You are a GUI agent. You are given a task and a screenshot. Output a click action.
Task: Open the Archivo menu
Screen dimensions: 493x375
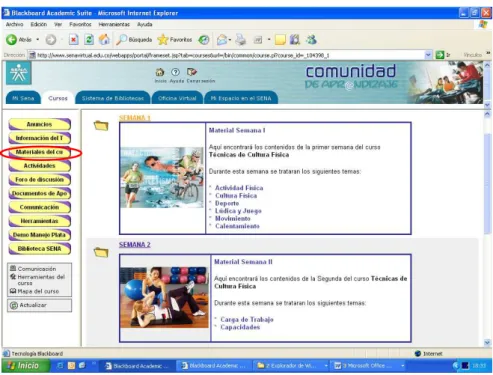pyautogui.click(x=14, y=24)
